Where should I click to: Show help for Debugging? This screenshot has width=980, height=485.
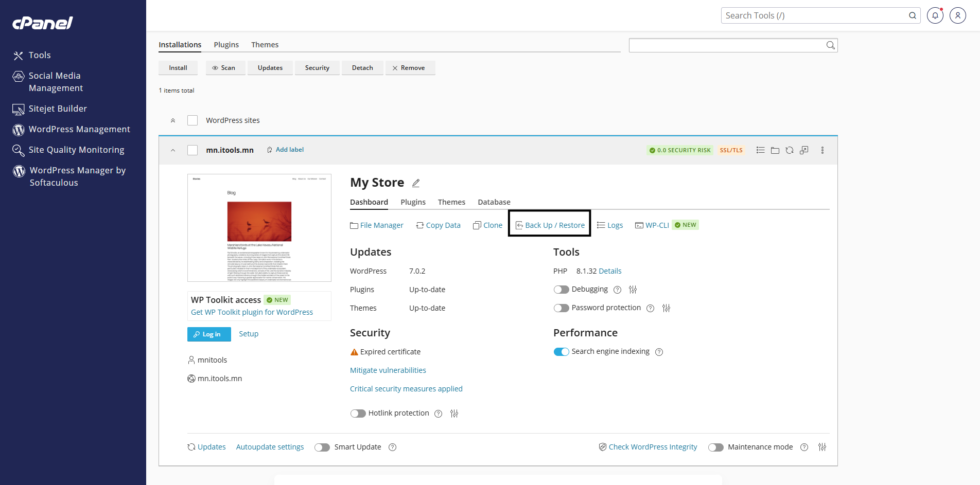pyautogui.click(x=618, y=290)
